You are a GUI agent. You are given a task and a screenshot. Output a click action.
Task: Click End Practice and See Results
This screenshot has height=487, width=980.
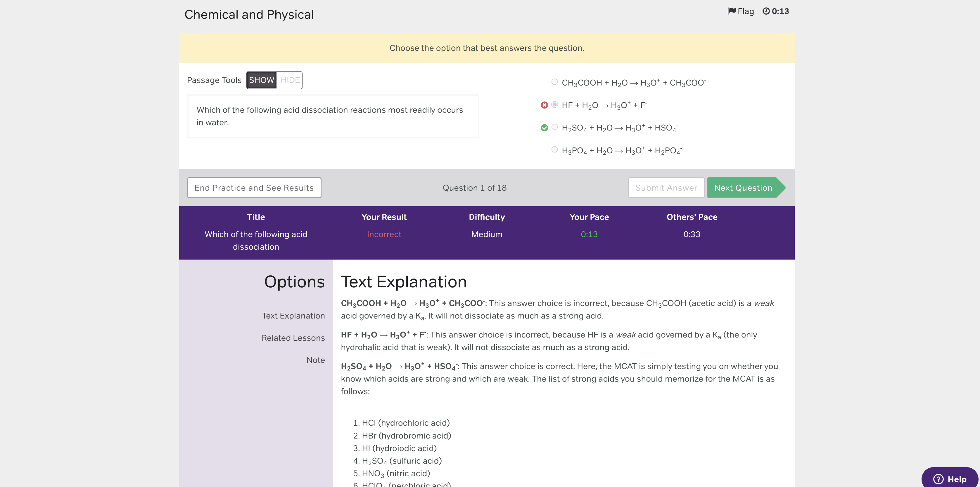(254, 188)
